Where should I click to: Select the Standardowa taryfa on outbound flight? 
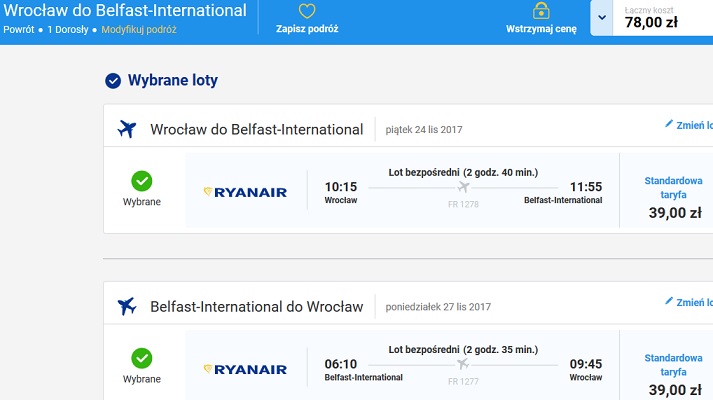pyautogui.click(x=673, y=187)
